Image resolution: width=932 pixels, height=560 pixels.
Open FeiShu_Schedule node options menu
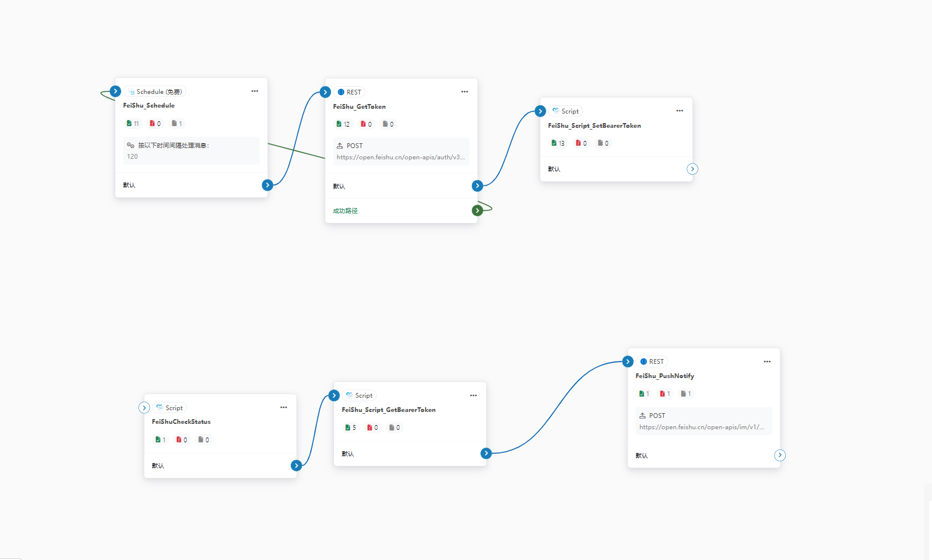(x=254, y=91)
